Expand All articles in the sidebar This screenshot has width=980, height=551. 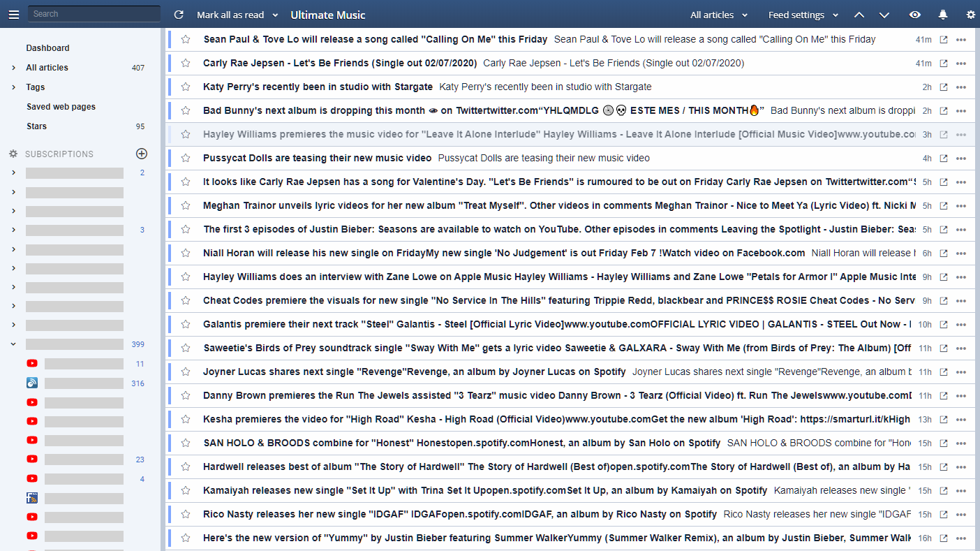pos(14,68)
